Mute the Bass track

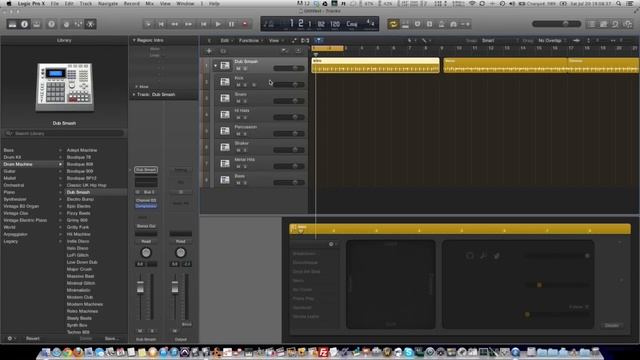[238, 183]
